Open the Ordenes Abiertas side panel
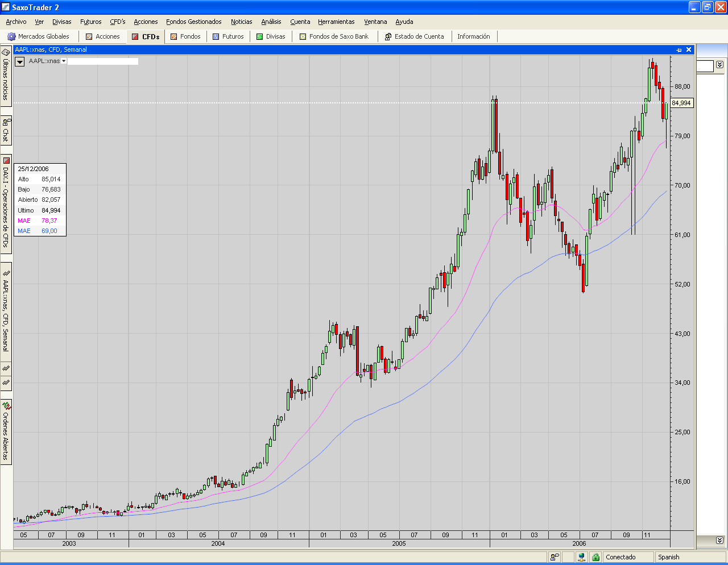This screenshot has height=565, width=728. pyautogui.click(x=6, y=432)
